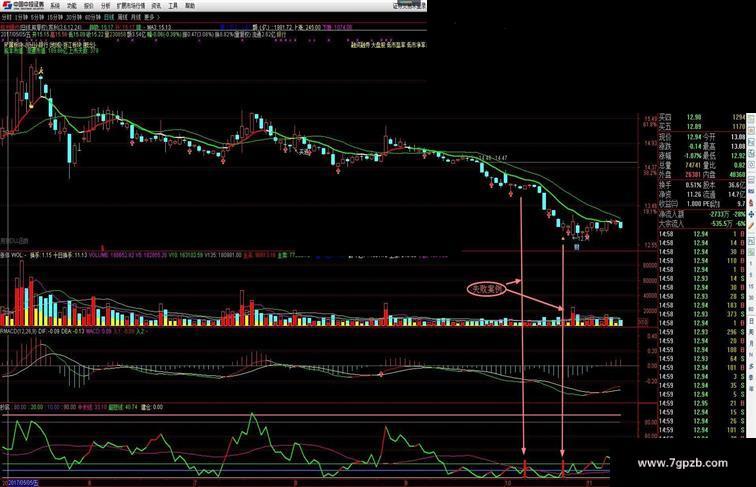
Task: Open the 资讯 menu
Action: [156, 6]
